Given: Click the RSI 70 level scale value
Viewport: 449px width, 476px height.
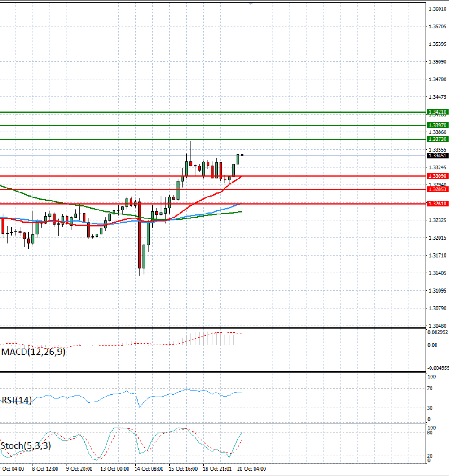Looking at the screenshot, I should click(430, 388).
